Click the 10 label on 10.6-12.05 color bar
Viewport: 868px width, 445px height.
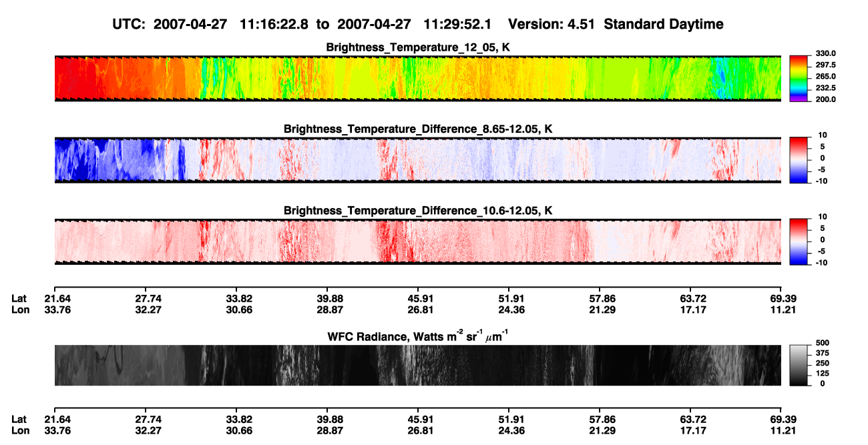(821, 217)
